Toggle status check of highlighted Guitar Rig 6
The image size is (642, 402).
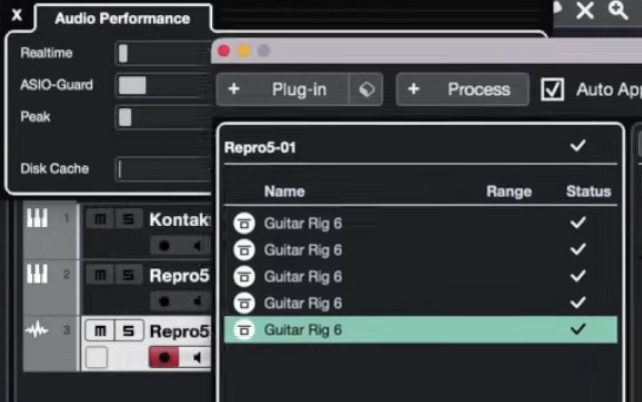pyautogui.click(x=577, y=329)
